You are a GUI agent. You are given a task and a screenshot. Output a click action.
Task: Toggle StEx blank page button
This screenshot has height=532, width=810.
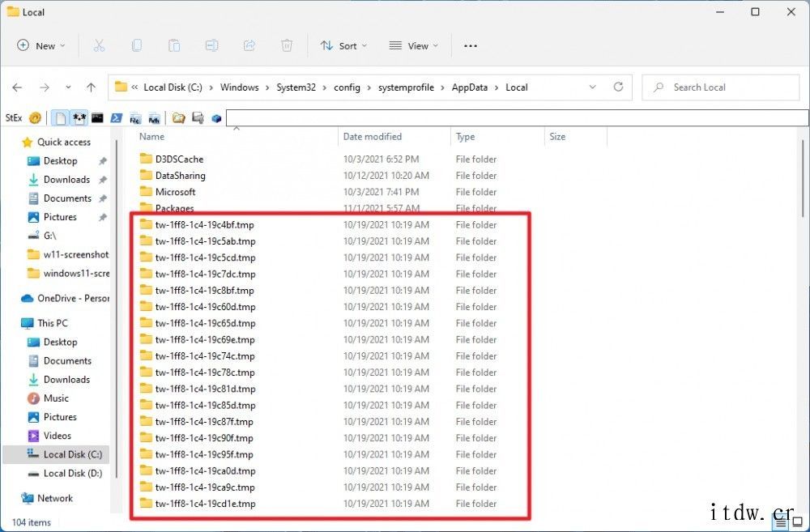[x=61, y=117]
